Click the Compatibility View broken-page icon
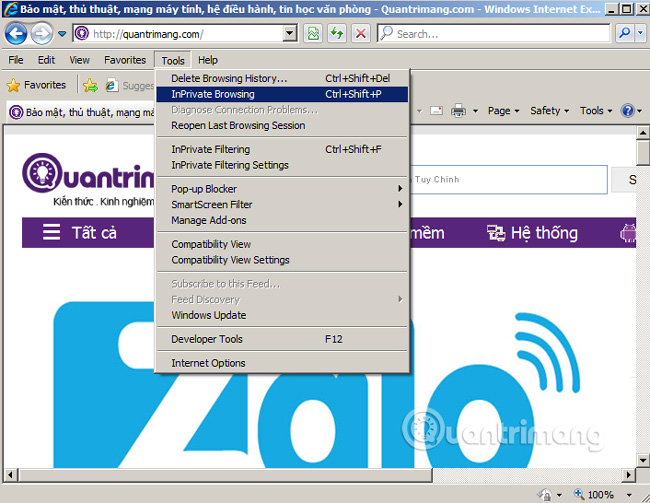 (x=313, y=33)
